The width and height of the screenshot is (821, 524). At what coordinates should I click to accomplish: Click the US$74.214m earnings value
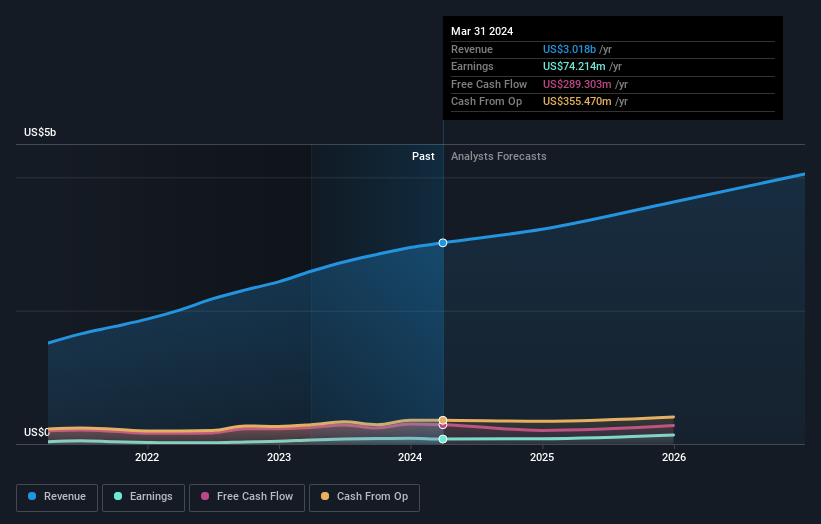click(x=574, y=66)
